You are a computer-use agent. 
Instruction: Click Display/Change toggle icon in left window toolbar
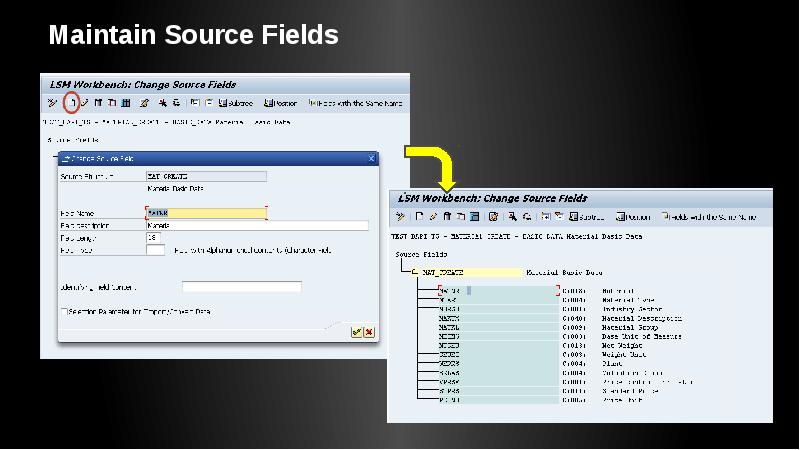pos(52,103)
